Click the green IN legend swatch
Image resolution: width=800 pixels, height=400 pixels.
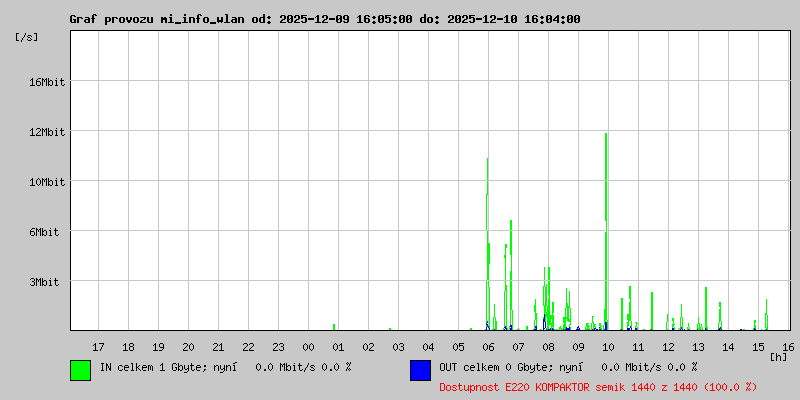[x=81, y=370]
